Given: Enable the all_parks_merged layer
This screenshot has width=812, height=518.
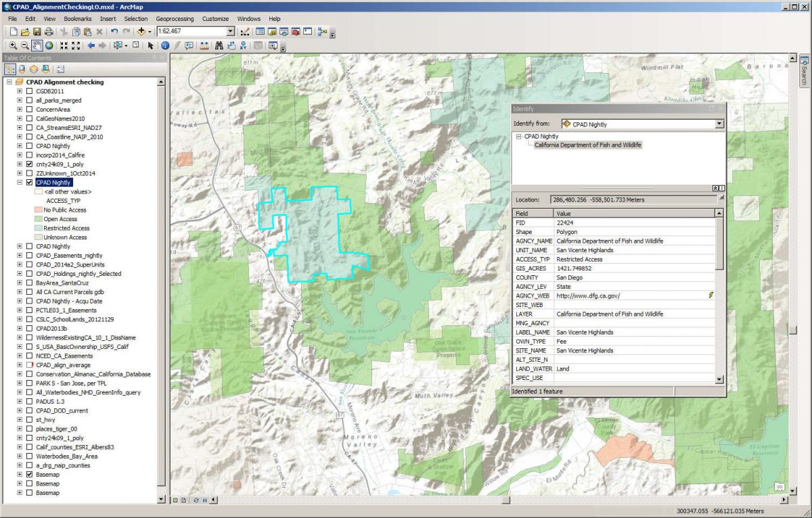Looking at the screenshot, I should tap(29, 100).
